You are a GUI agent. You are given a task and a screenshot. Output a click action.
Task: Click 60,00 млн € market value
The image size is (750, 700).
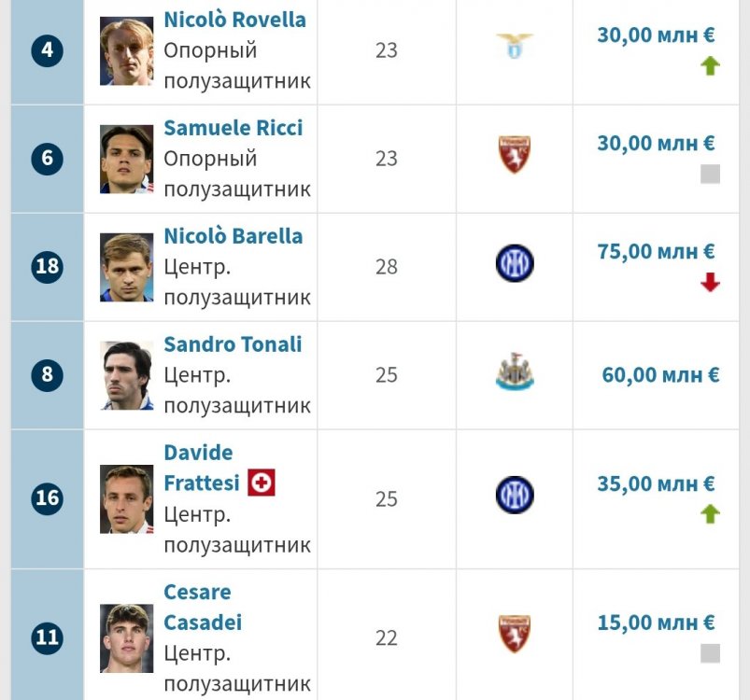pos(660,375)
